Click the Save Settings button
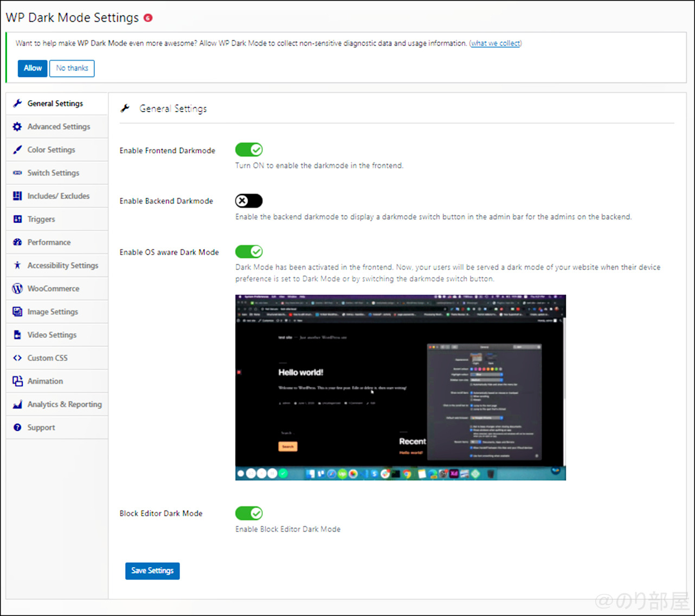 click(x=152, y=570)
